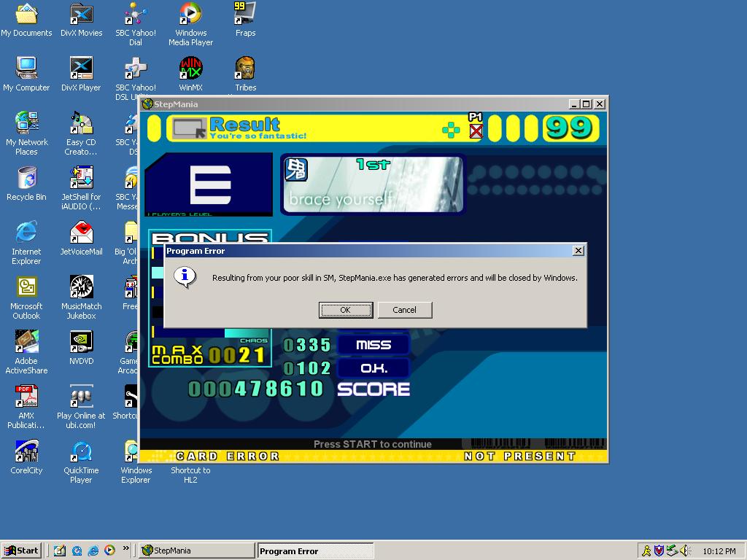Select the MusicMatch Jukebox icon
Image resolution: width=747 pixels, height=560 pixels.
click(x=82, y=297)
